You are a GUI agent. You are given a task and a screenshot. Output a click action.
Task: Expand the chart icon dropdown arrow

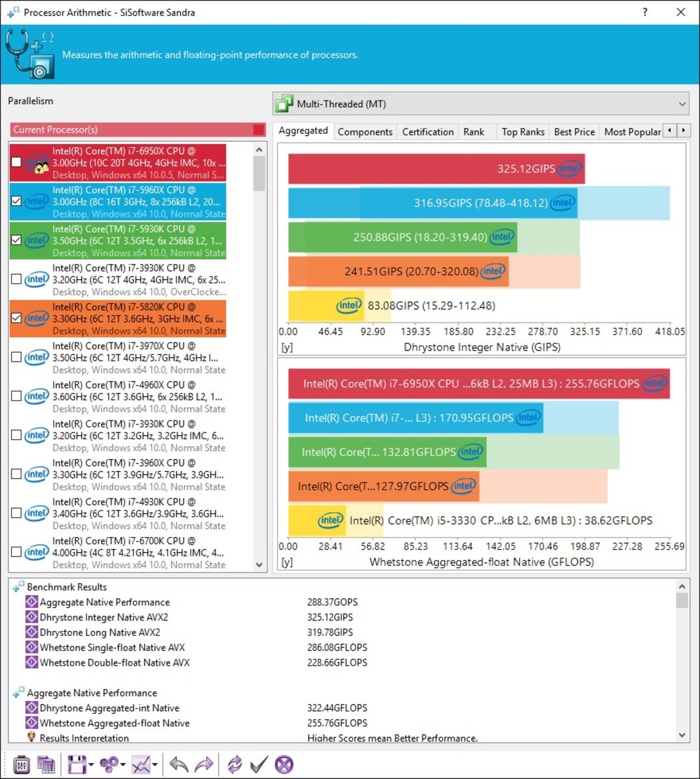[155, 764]
